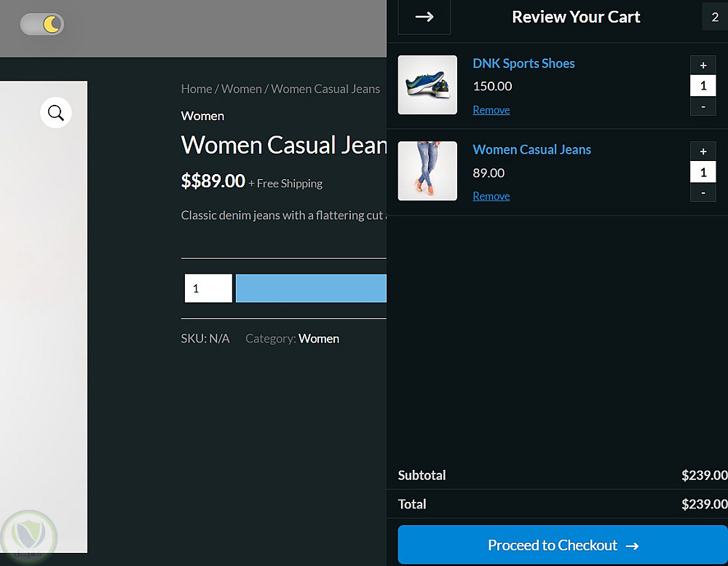Click the Women Casual Jeans thumbnail
This screenshot has width=728, height=566.
[427, 171]
